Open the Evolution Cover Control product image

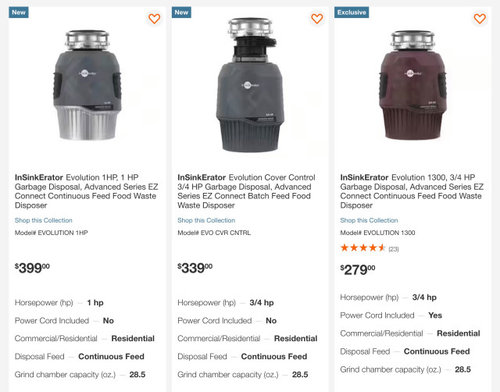(250, 85)
